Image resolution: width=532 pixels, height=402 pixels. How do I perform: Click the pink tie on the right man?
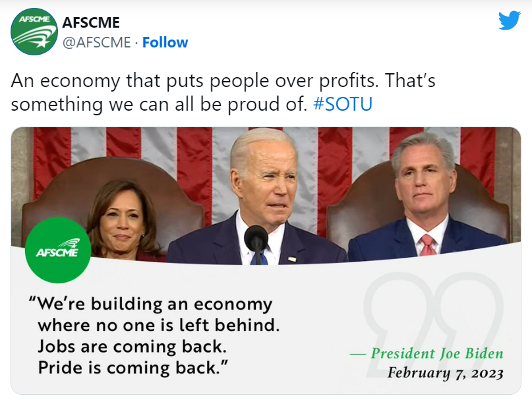point(427,245)
